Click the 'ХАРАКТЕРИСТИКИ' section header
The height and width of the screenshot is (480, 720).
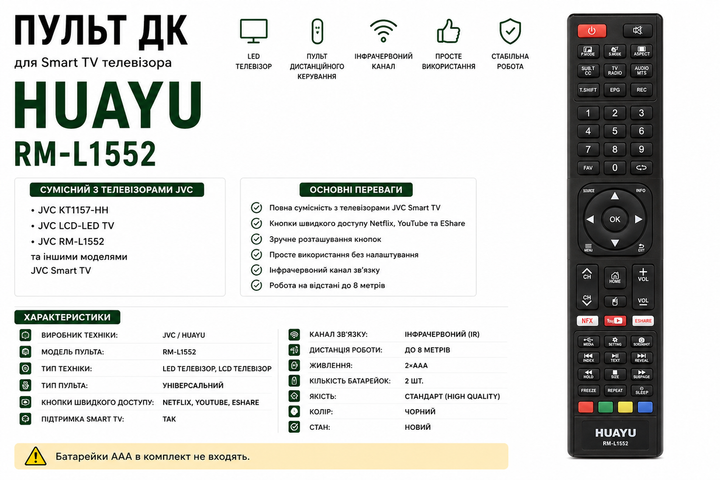click(x=67, y=317)
